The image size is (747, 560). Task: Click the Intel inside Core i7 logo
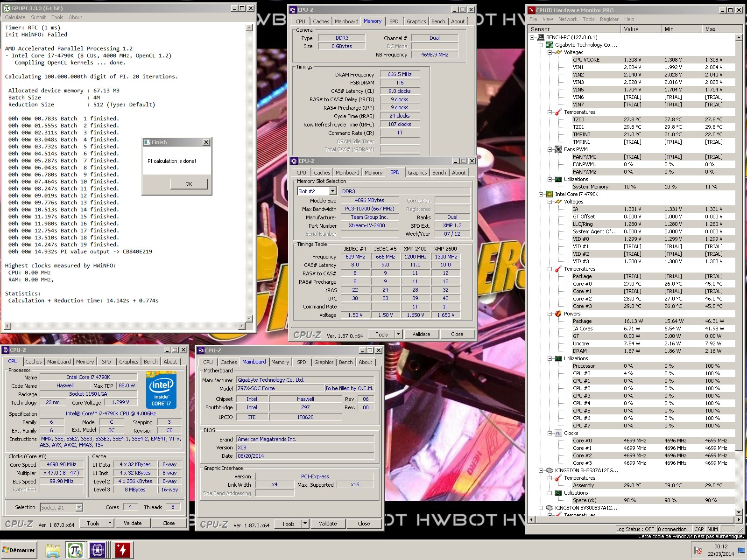tap(161, 390)
